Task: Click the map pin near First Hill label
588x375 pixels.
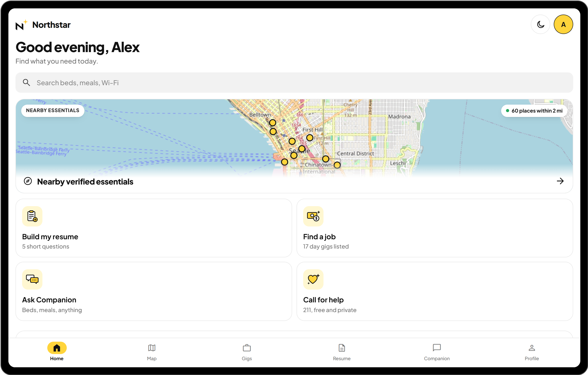Action: pyautogui.click(x=310, y=138)
